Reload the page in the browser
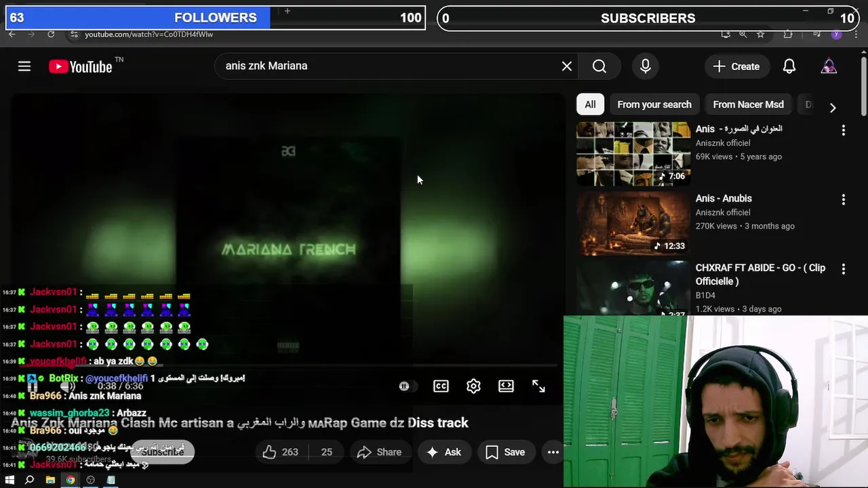Screen dimensions: 868x488 51,34
